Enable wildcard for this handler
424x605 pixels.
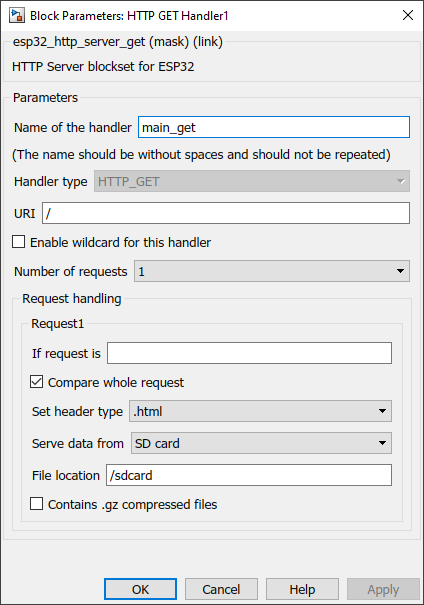point(19,242)
